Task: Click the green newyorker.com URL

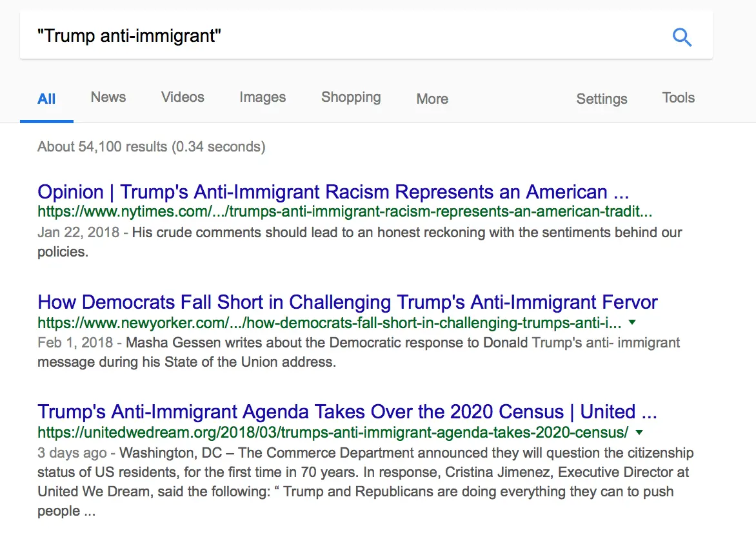Action: pyautogui.click(x=329, y=322)
